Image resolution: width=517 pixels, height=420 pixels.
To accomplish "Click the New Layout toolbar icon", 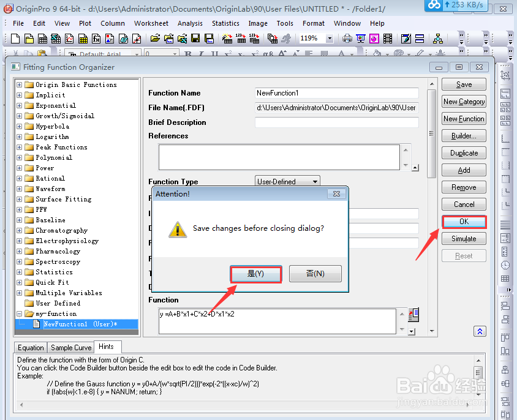I will pos(110,39).
